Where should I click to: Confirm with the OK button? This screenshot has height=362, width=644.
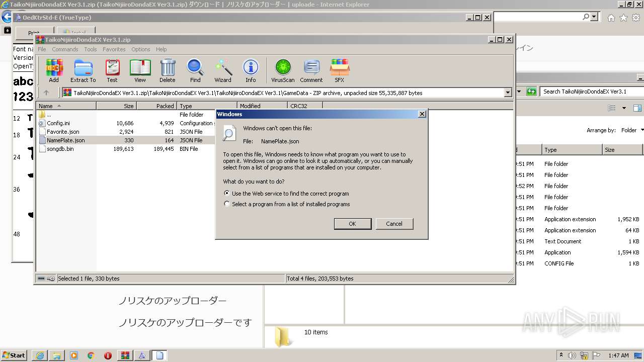click(353, 224)
